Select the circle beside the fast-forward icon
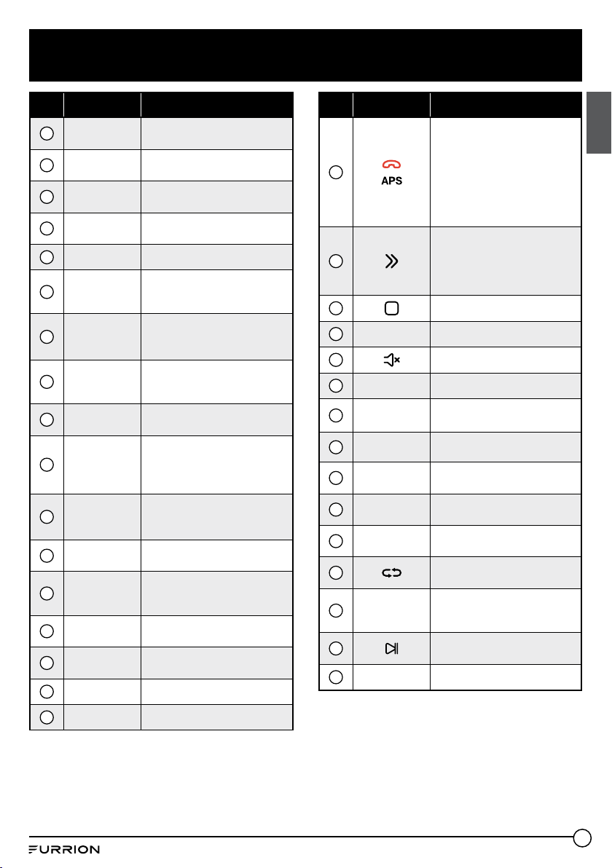The height and width of the screenshot is (868, 612). point(336,261)
